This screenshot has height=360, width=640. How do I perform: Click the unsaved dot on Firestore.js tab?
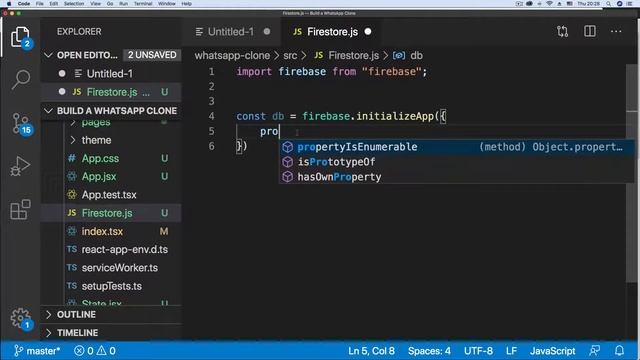pyautogui.click(x=368, y=31)
